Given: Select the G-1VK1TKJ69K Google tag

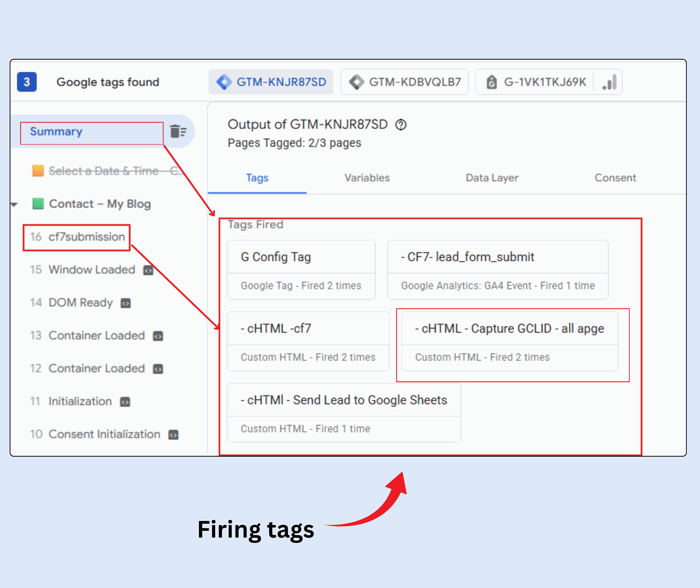Looking at the screenshot, I should [x=536, y=82].
